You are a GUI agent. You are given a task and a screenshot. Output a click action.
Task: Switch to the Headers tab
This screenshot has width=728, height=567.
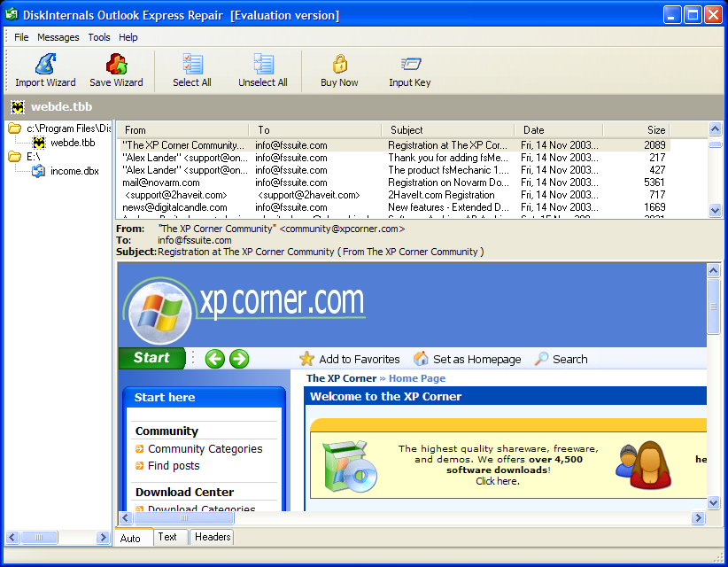coord(213,537)
